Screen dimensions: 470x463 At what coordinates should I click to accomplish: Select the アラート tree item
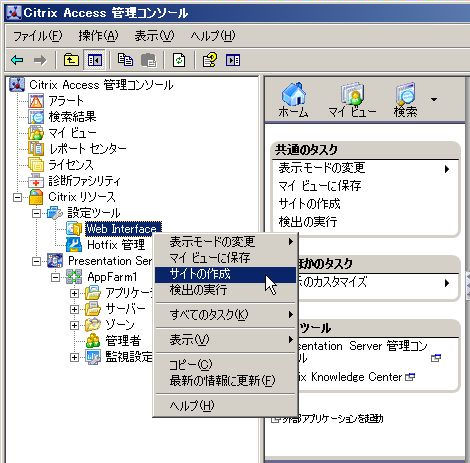pos(66,101)
